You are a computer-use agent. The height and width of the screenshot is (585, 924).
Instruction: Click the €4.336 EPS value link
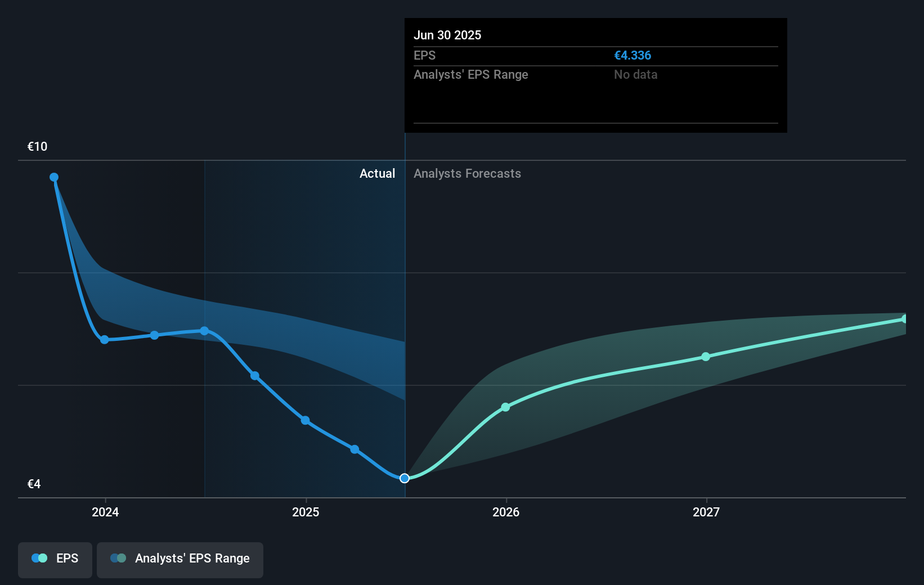(x=633, y=55)
